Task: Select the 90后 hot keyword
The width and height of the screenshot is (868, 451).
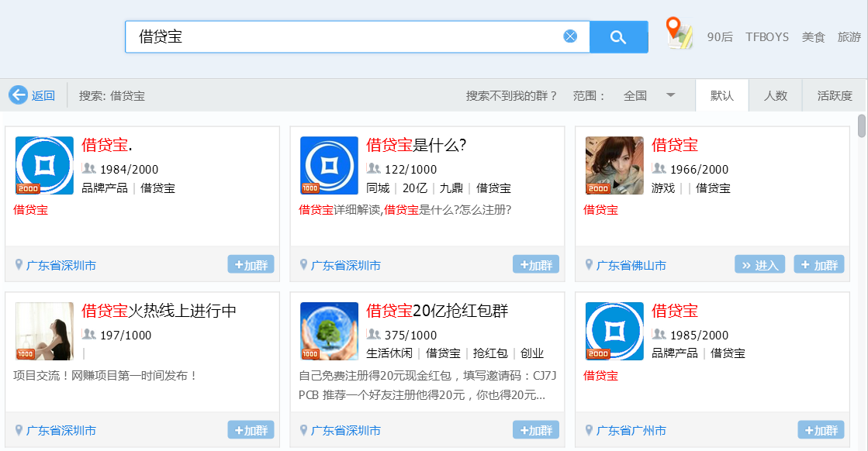Action: (x=720, y=37)
